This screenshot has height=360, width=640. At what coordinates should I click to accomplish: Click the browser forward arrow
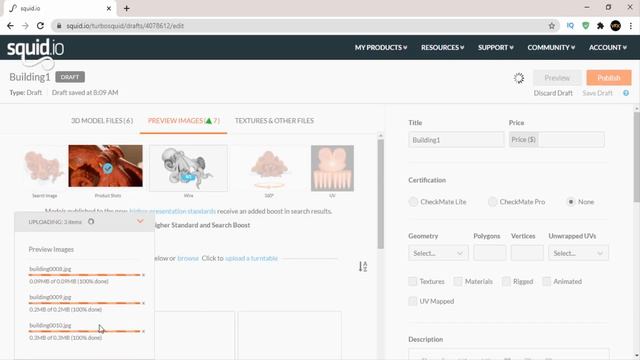[25, 26]
